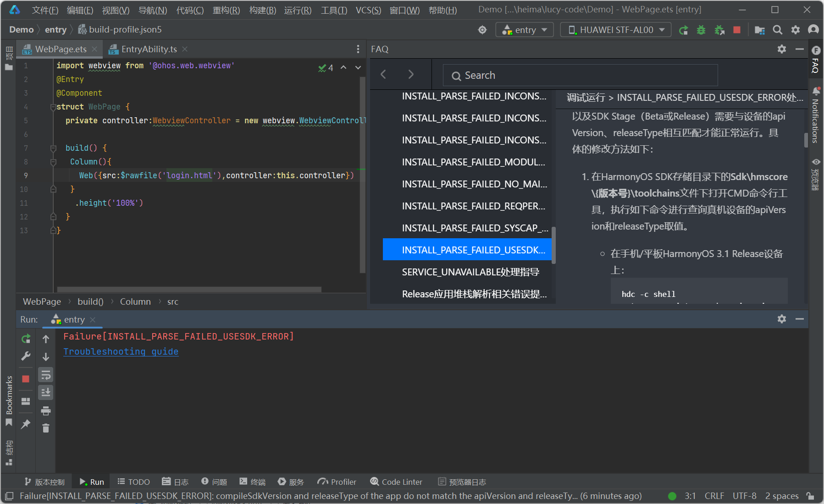Screen dimensions: 824x504
Task: Open the FAQ panel settings gear
Action: click(782, 49)
